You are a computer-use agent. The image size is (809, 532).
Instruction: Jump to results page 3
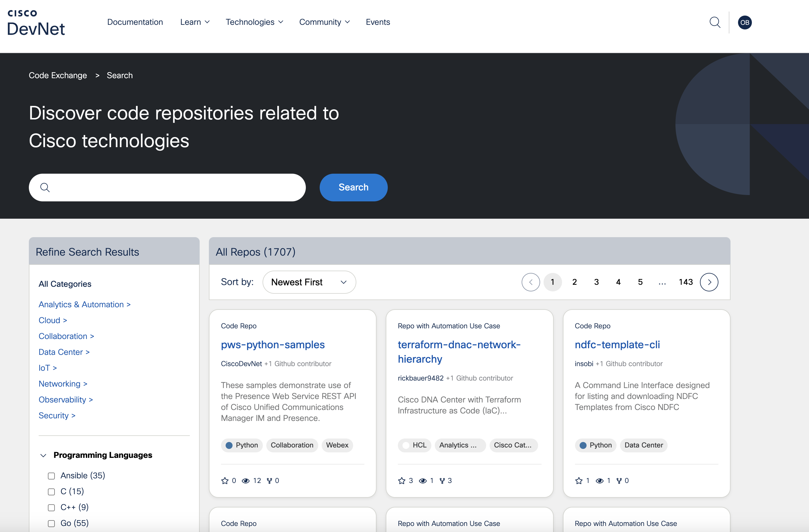[596, 282]
